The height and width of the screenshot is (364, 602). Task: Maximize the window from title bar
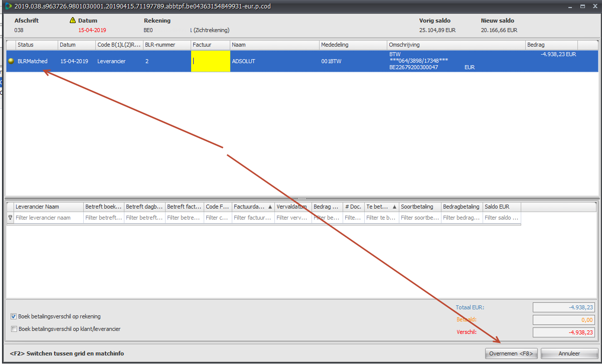tap(582, 6)
